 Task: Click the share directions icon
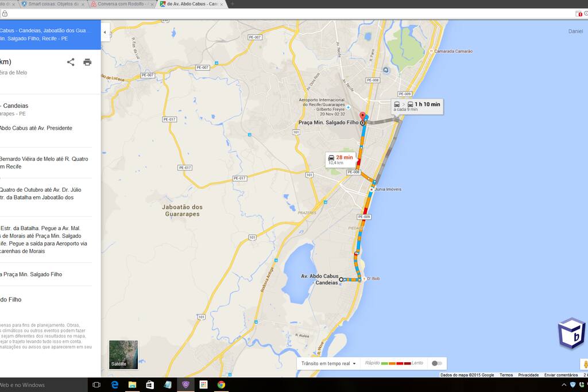coord(71,62)
